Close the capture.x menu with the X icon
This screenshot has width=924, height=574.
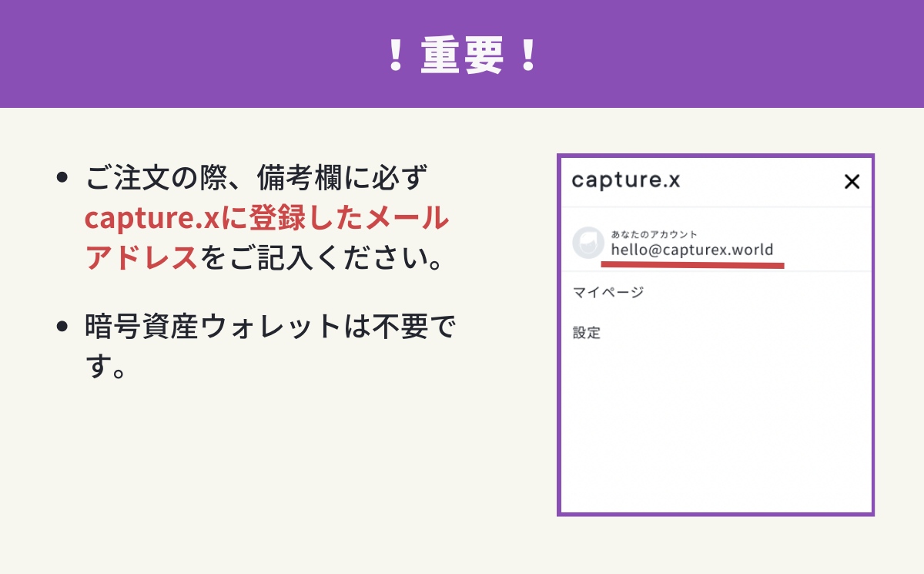click(x=851, y=182)
